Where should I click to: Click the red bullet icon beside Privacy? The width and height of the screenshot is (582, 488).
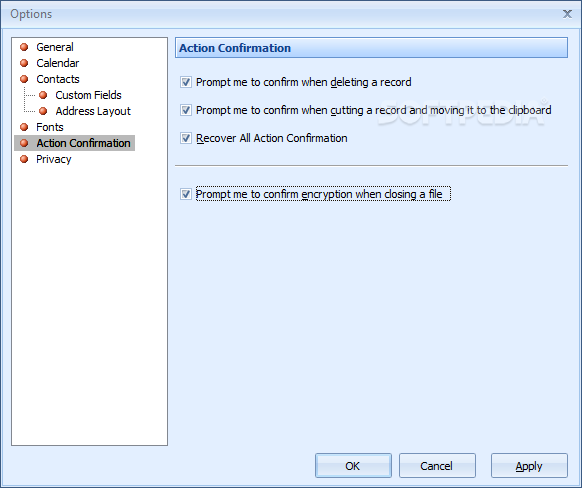point(24,159)
